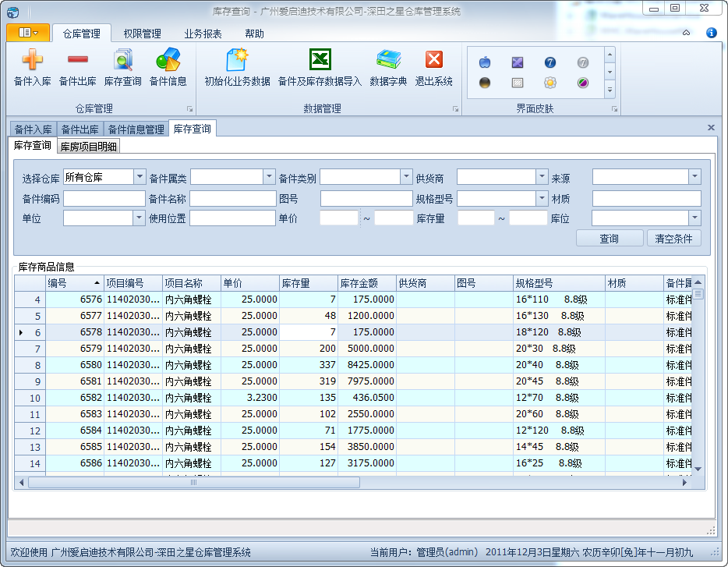Click the red 退出系统 icon
Image resolution: width=728 pixels, height=567 pixels.
[433, 59]
